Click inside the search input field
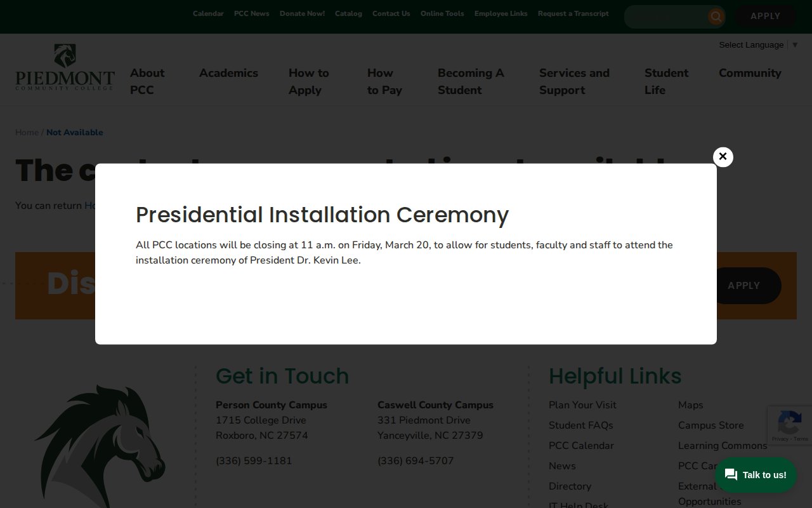The width and height of the screenshot is (812, 508). pyautogui.click(x=666, y=17)
